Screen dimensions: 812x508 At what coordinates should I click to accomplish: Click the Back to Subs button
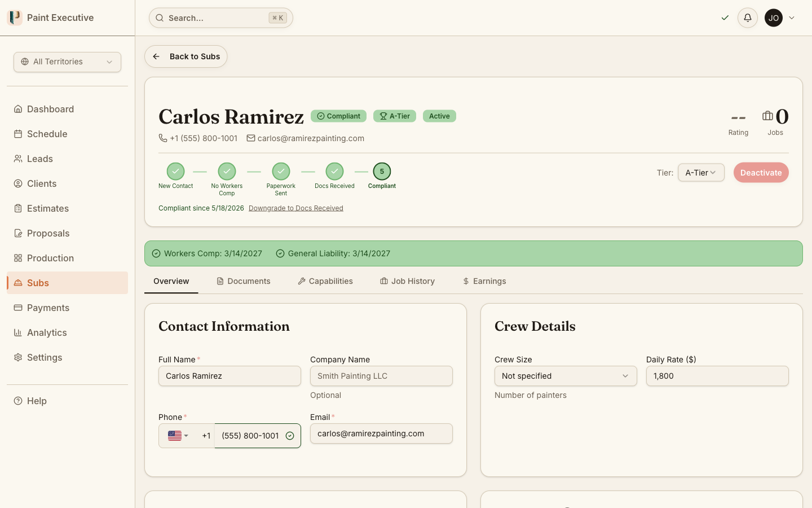186,56
